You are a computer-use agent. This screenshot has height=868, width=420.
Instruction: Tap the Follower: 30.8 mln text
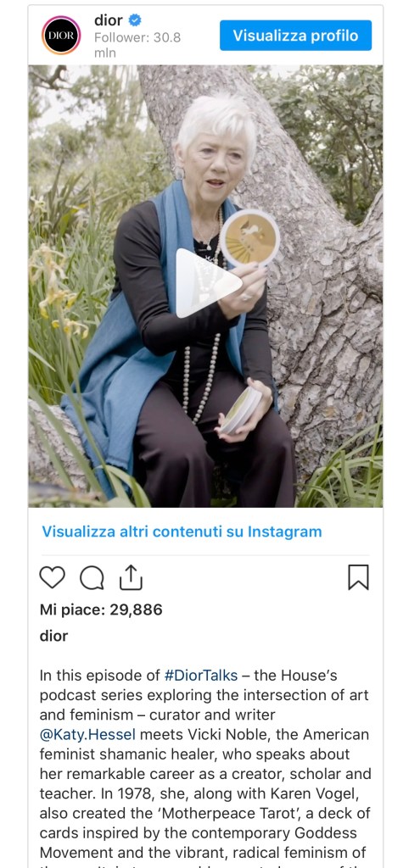pyautogui.click(x=137, y=46)
